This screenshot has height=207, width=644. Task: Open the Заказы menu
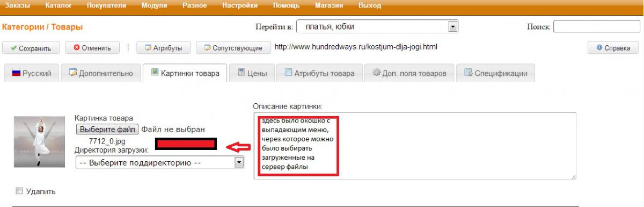18,6
